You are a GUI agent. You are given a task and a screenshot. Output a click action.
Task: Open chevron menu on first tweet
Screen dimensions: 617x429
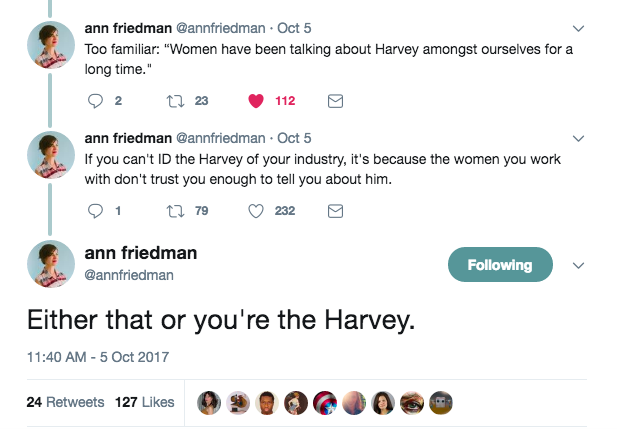pyautogui.click(x=577, y=28)
